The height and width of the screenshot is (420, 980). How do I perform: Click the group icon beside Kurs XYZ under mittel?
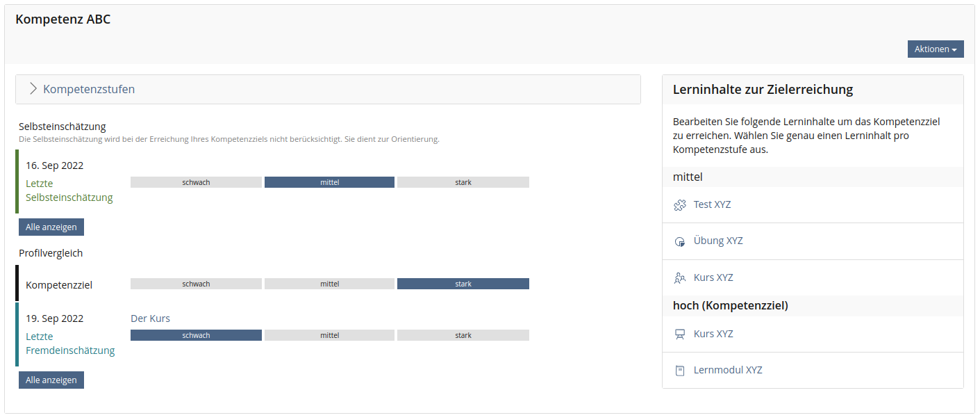[x=680, y=278]
